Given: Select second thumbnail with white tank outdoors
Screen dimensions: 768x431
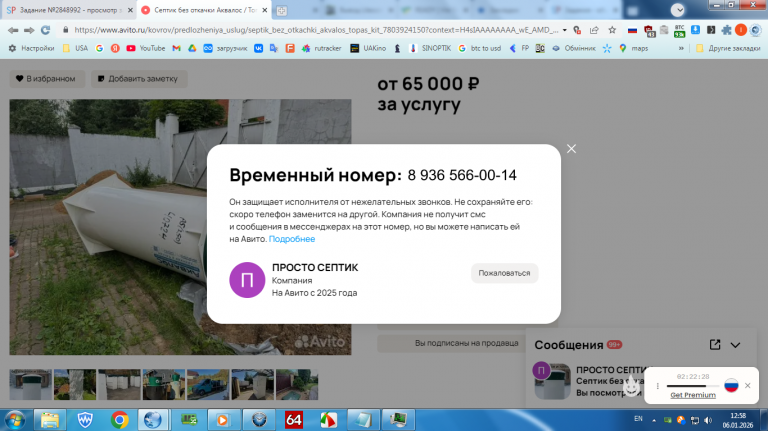Looking at the screenshot, I should click(x=75, y=384).
